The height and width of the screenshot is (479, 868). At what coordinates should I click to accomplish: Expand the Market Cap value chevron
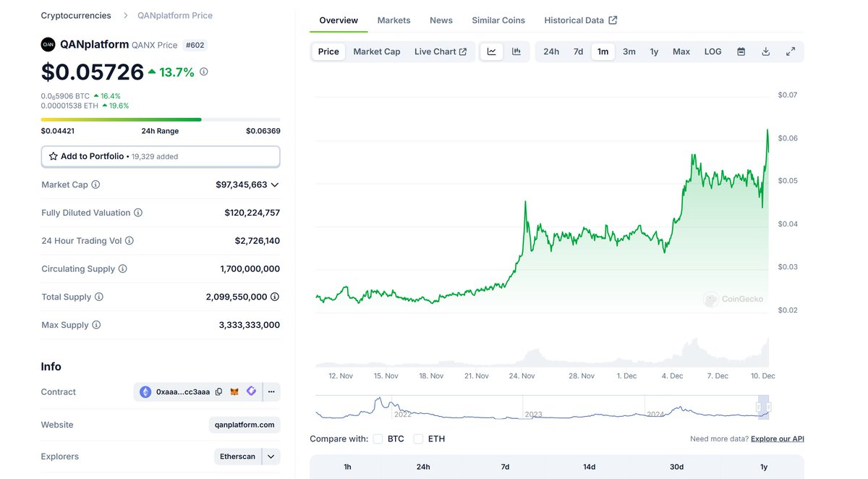[x=275, y=185]
